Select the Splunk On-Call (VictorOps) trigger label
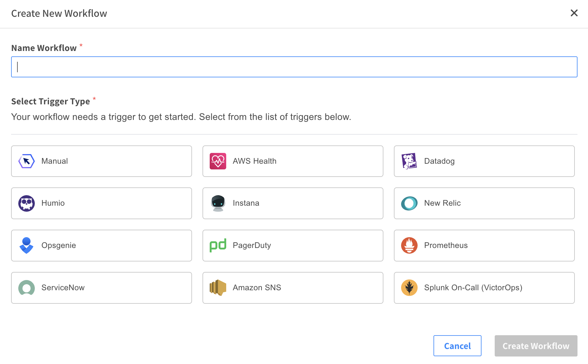Viewport: 588px width, 364px height. [473, 288]
